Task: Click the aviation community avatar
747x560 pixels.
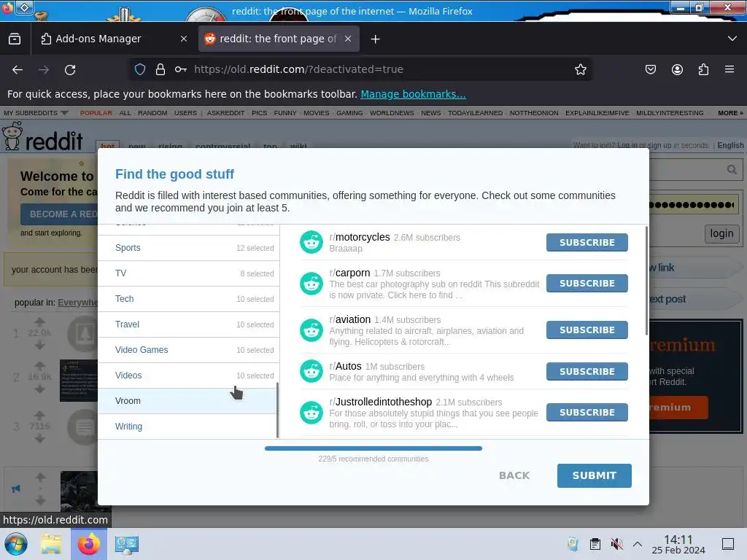Action: 311,330
